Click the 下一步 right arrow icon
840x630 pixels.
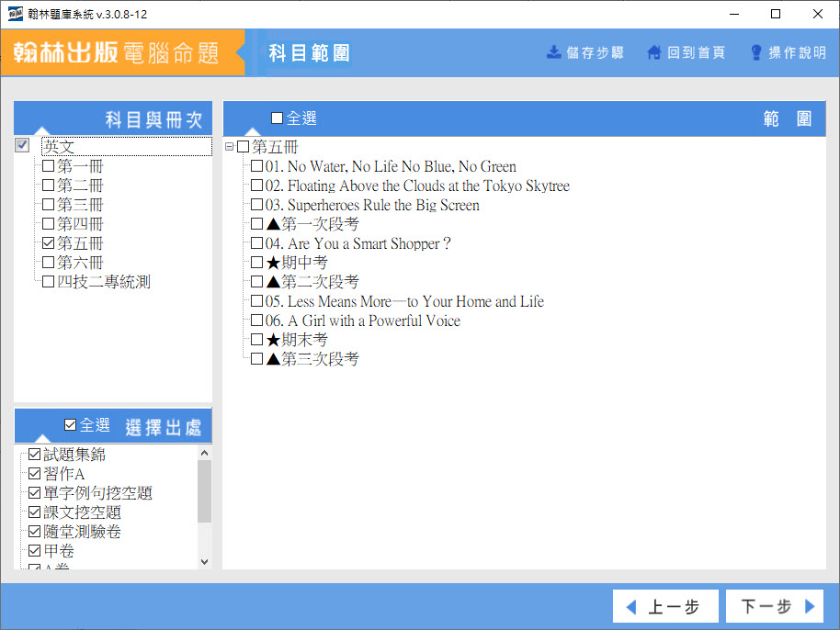point(810,607)
